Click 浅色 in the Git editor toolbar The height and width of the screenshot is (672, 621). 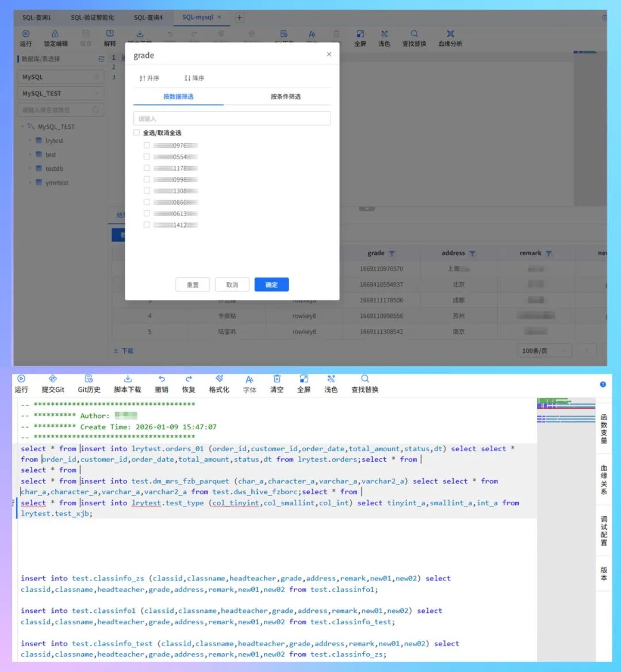[331, 383]
